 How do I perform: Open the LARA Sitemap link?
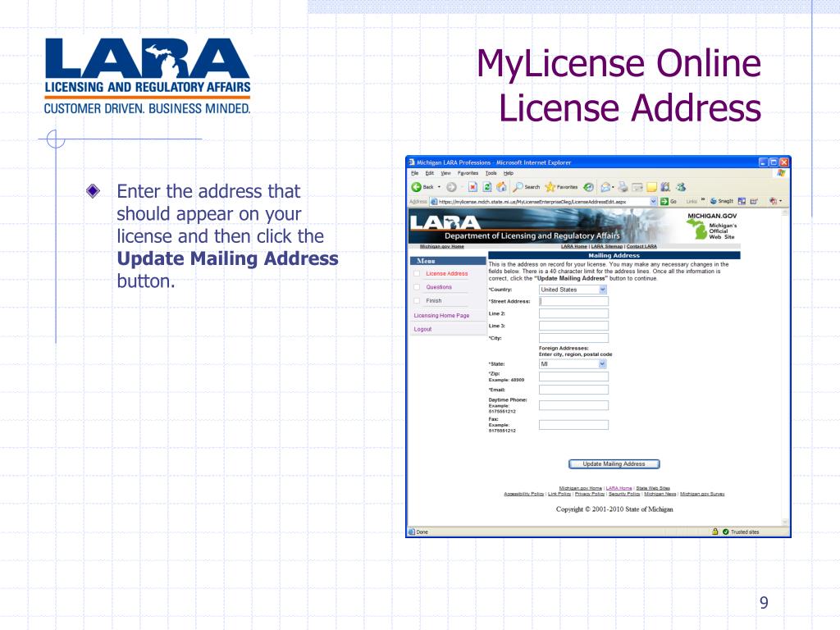pyautogui.click(x=607, y=246)
